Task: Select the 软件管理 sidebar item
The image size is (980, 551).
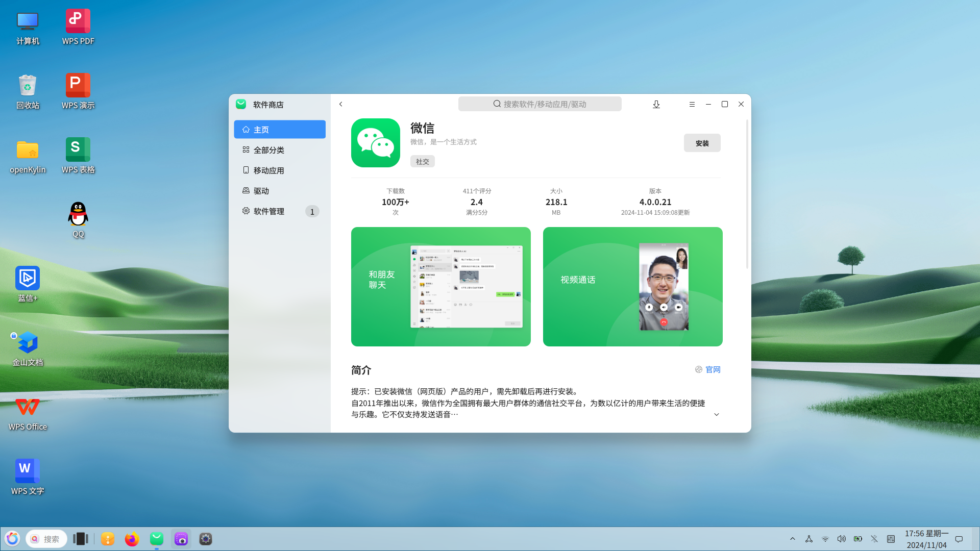Action: coord(280,211)
